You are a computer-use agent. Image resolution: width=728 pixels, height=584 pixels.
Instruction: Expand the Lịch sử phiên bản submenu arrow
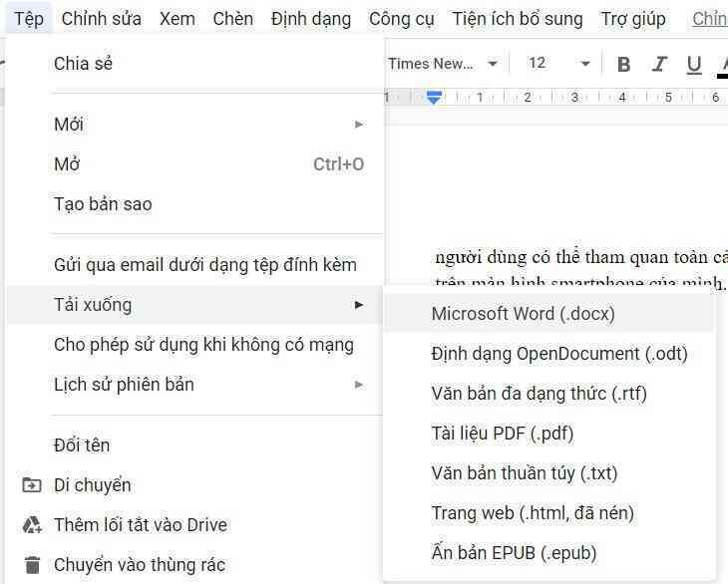(358, 385)
